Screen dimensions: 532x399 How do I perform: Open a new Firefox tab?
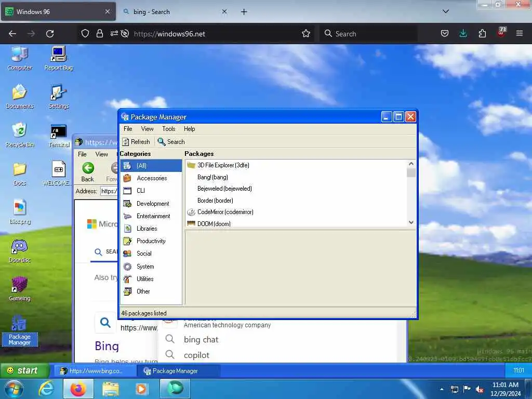pos(244,12)
